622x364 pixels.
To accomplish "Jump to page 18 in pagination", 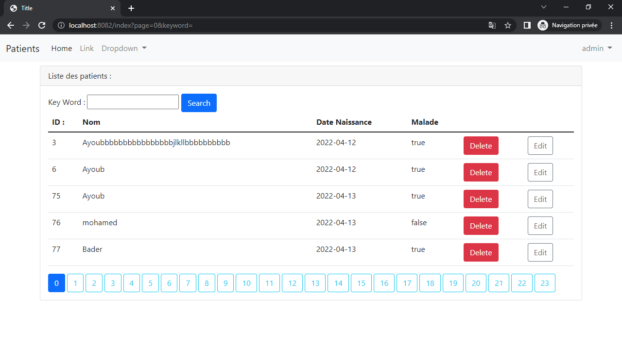I will click(430, 283).
